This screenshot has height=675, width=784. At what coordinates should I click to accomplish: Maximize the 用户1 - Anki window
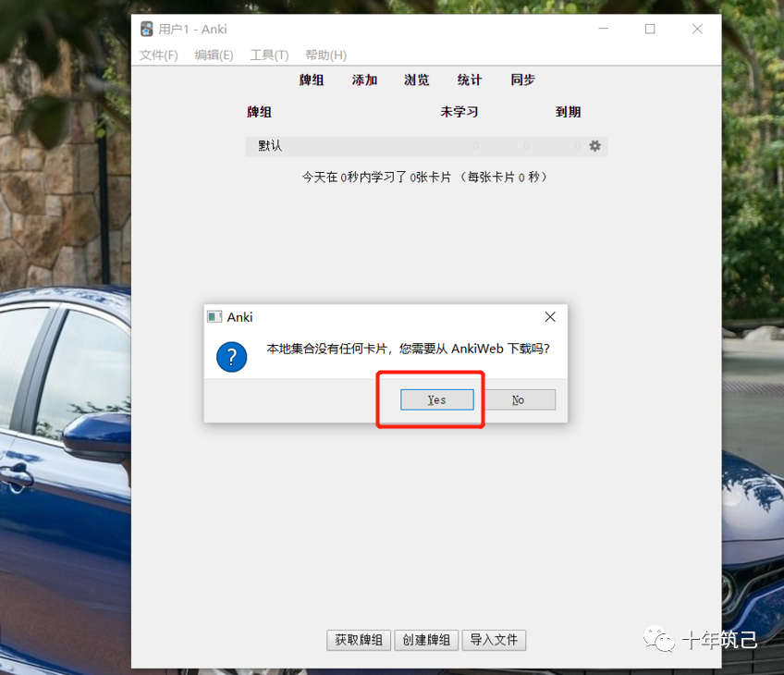tap(650, 29)
